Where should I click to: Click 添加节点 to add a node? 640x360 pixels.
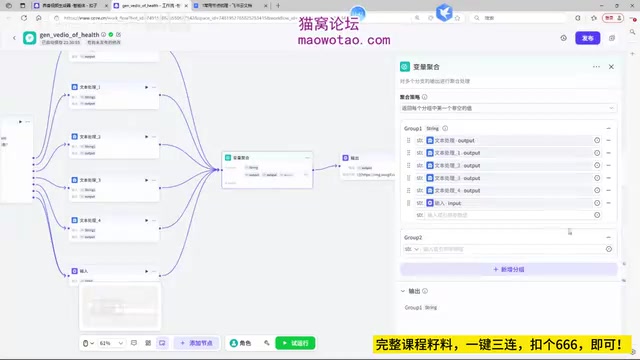click(x=197, y=343)
